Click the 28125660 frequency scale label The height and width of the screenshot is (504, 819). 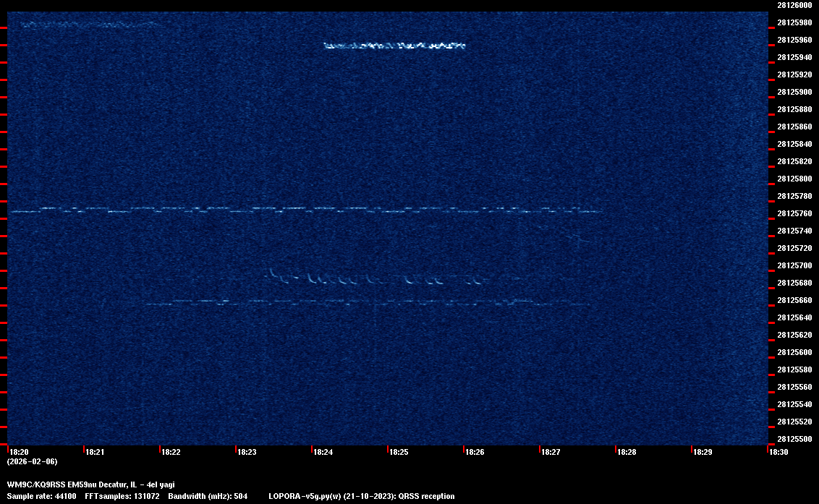[x=794, y=300]
